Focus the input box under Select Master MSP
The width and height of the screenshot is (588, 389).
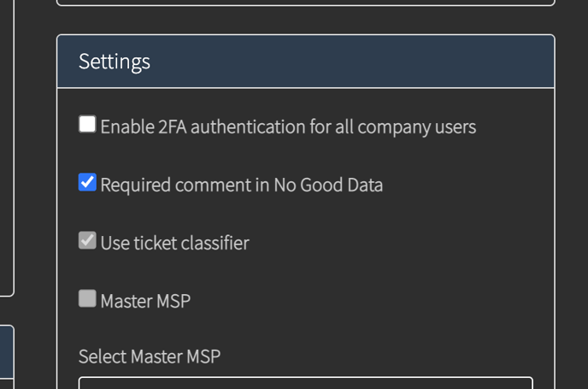306,383
